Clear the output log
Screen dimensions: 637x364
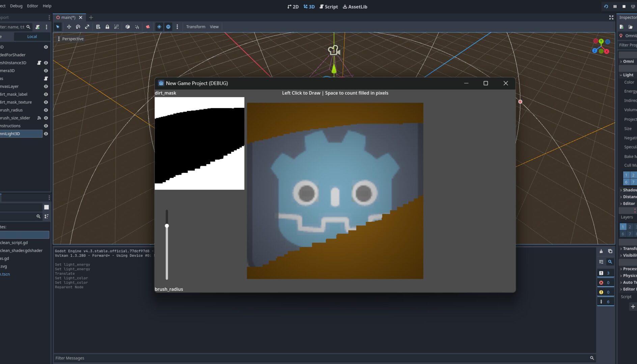point(601,251)
